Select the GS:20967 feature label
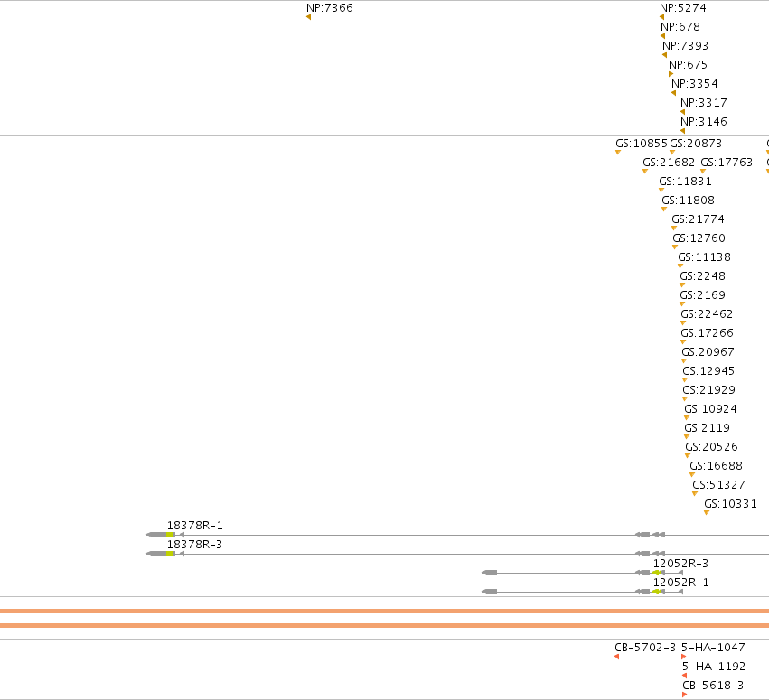The image size is (769, 700). tap(708, 352)
